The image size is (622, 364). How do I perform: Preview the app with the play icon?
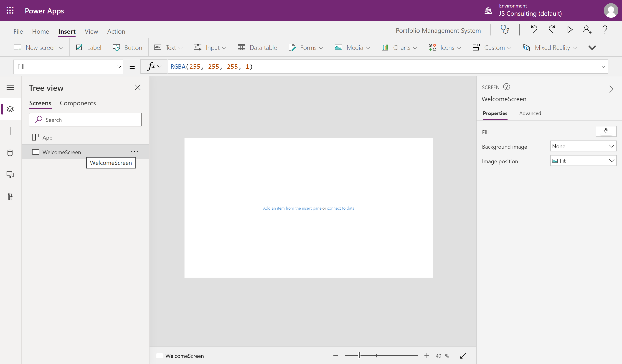coord(569,30)
